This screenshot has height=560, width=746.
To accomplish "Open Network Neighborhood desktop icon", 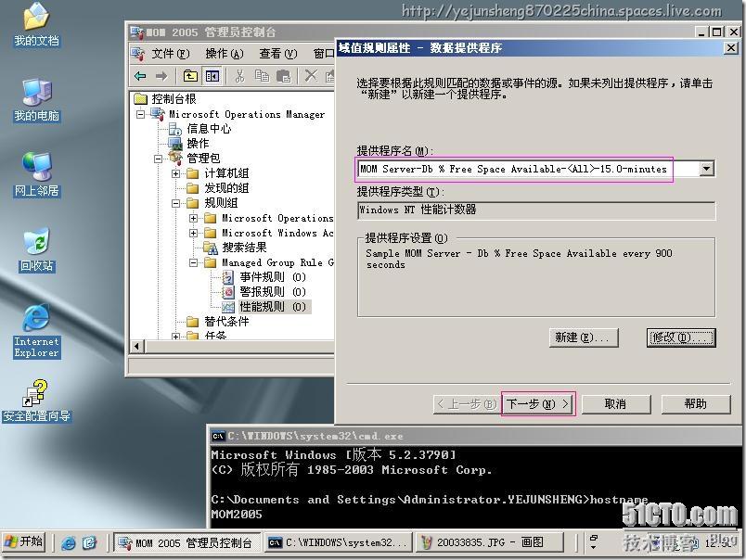I will point(36,174).
